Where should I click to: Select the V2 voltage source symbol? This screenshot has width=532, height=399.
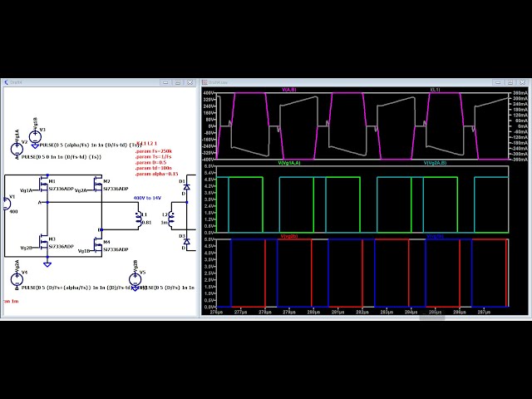coord(17,150)
